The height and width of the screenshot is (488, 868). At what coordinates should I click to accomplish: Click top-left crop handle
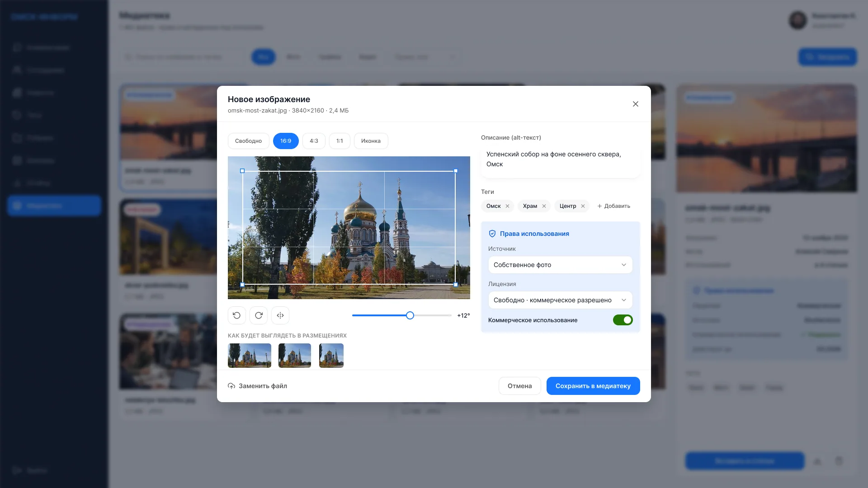(242, 171)
